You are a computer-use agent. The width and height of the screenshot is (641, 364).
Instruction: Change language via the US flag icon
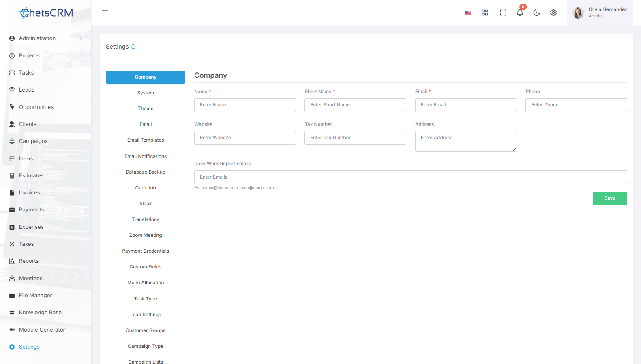(x=468, y=13)
